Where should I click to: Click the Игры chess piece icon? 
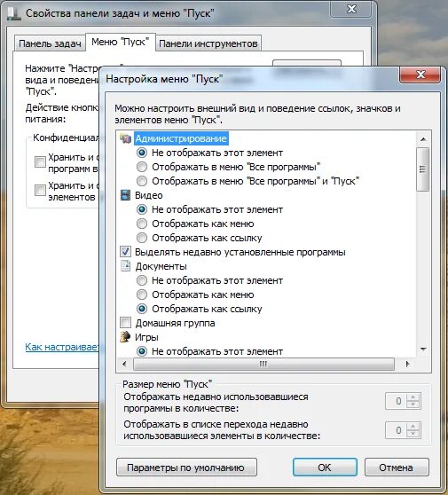tap(125, 337)
